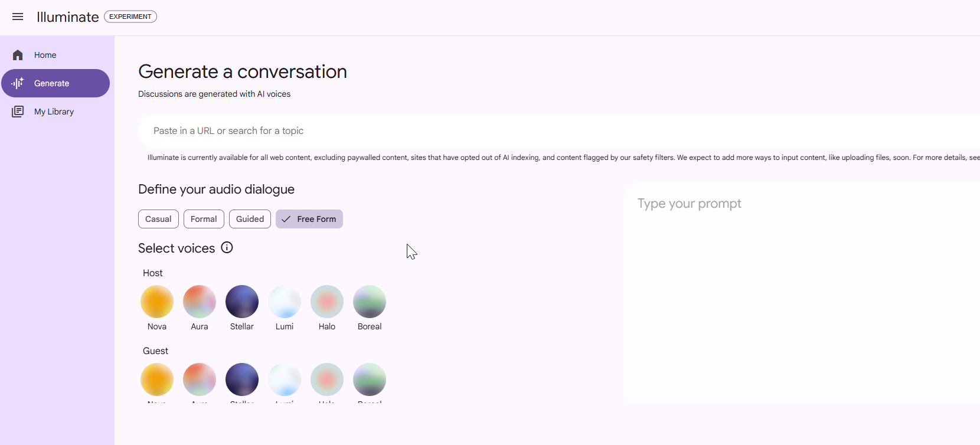Choose Halo as Host voice

point(327,302)
